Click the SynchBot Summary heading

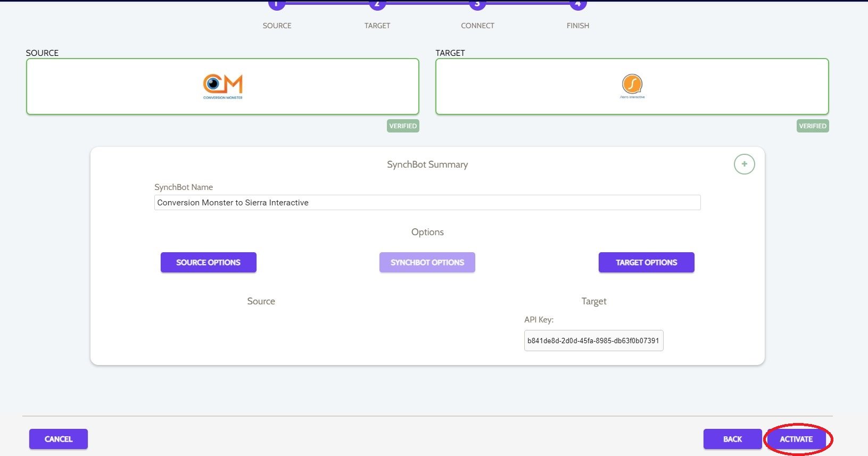click(427, 164)
